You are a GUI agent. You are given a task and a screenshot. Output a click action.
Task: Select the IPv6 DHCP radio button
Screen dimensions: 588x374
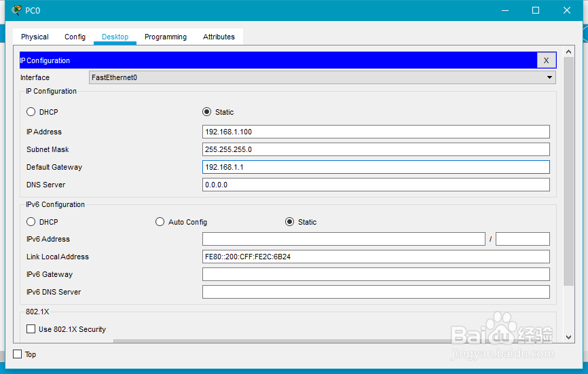31,222
